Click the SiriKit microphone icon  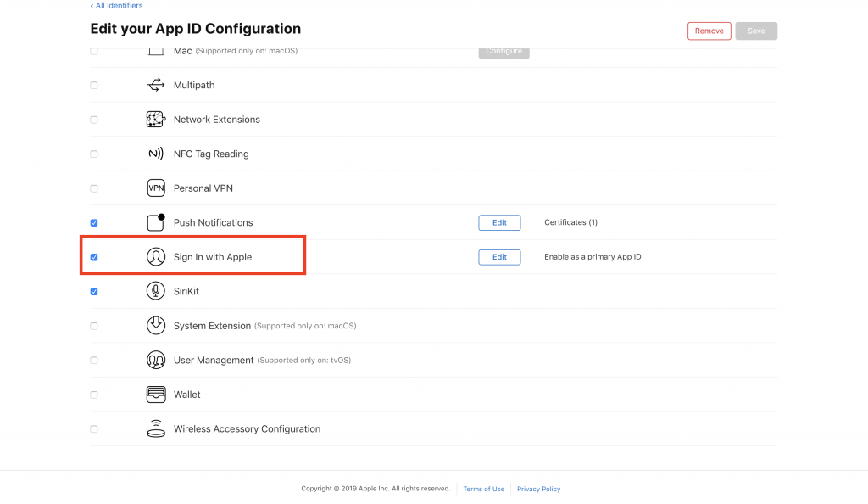156,291
